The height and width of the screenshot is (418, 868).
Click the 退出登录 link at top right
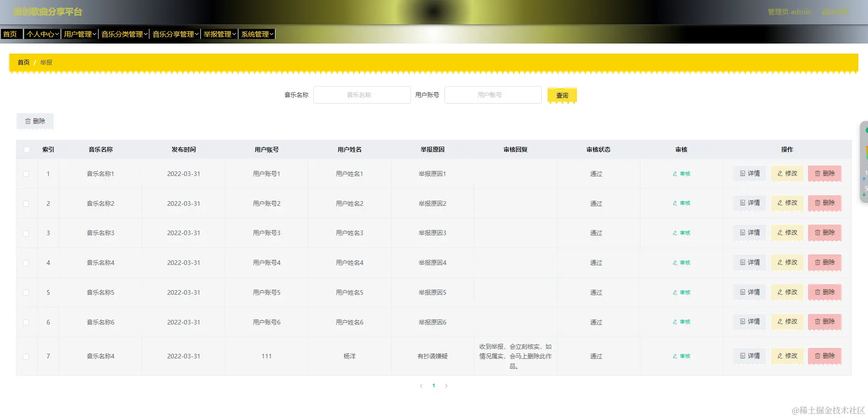(835, 12)
